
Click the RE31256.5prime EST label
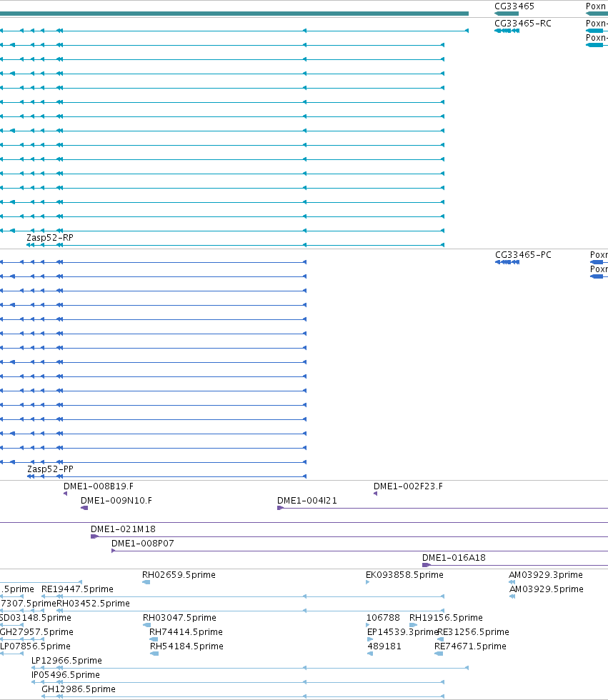click(474, 631)
